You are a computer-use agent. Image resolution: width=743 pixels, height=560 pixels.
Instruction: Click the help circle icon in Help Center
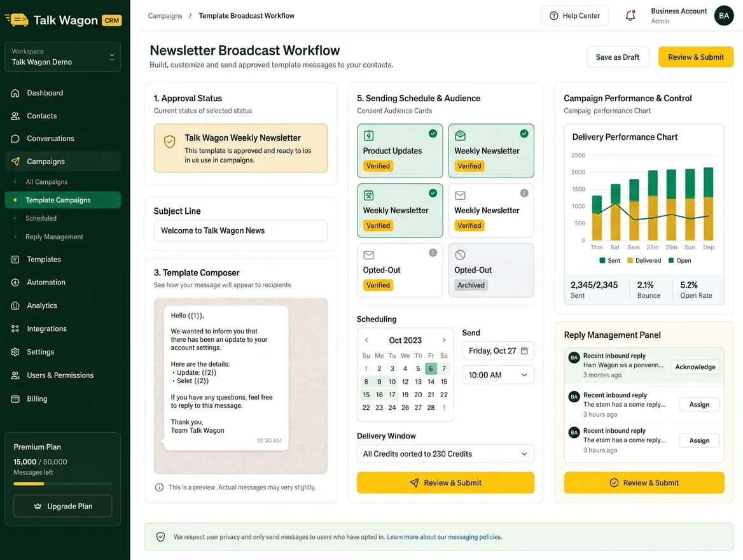click(553, 16)
